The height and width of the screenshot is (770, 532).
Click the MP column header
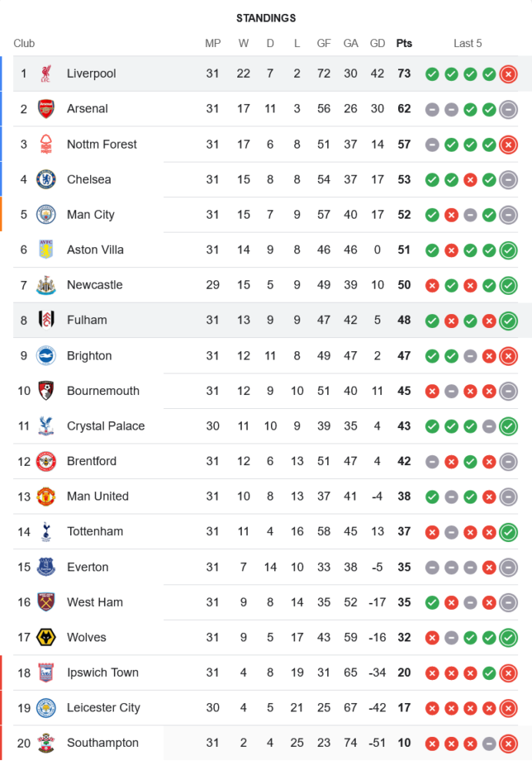pyautogui.click(x=212, y=43)
